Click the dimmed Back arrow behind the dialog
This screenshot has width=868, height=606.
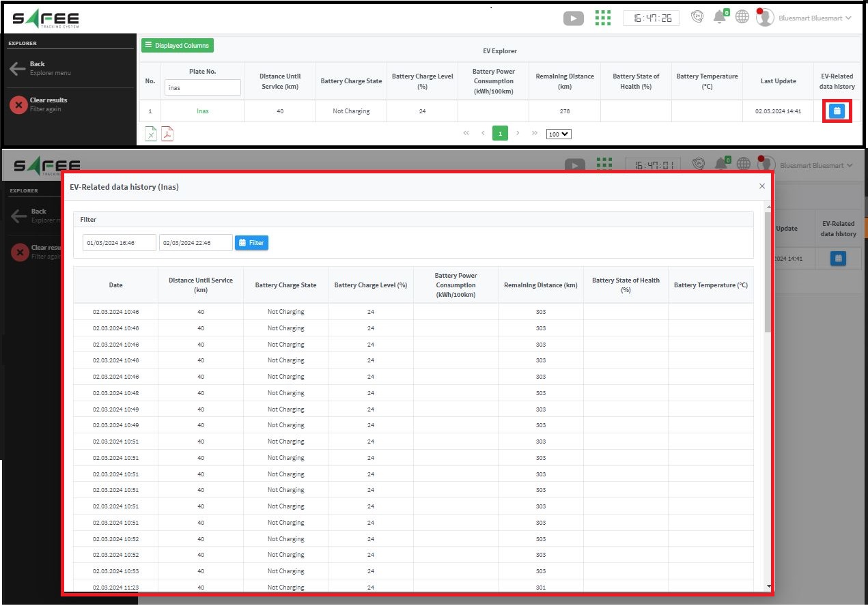[x=19, y=216]
